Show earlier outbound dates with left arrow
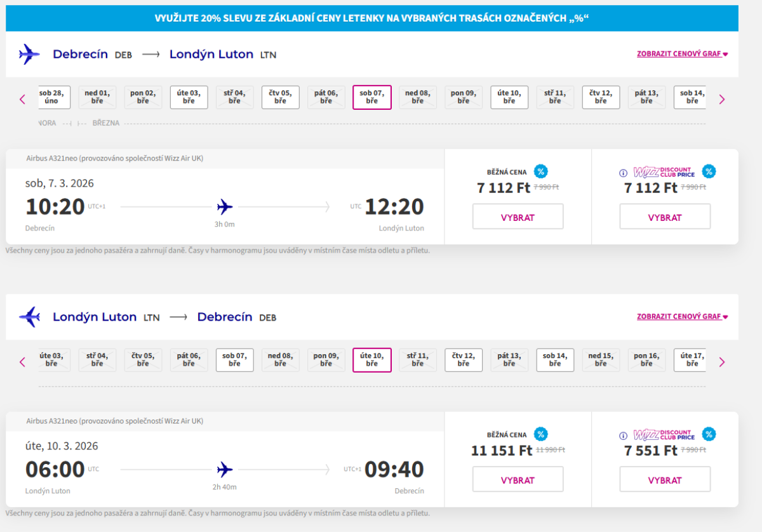This screenshot has width=762, height=532. pos(22,99)
